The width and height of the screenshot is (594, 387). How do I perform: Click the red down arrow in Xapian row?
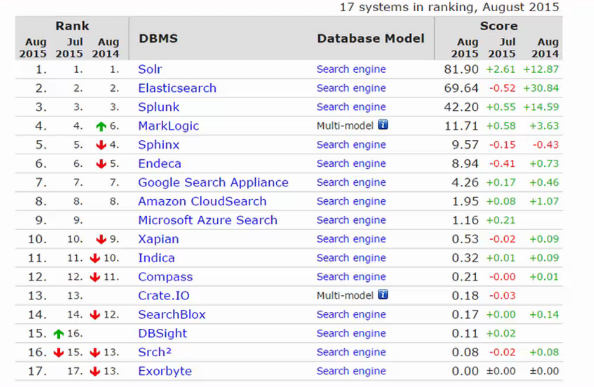click(x=101, y=239)
